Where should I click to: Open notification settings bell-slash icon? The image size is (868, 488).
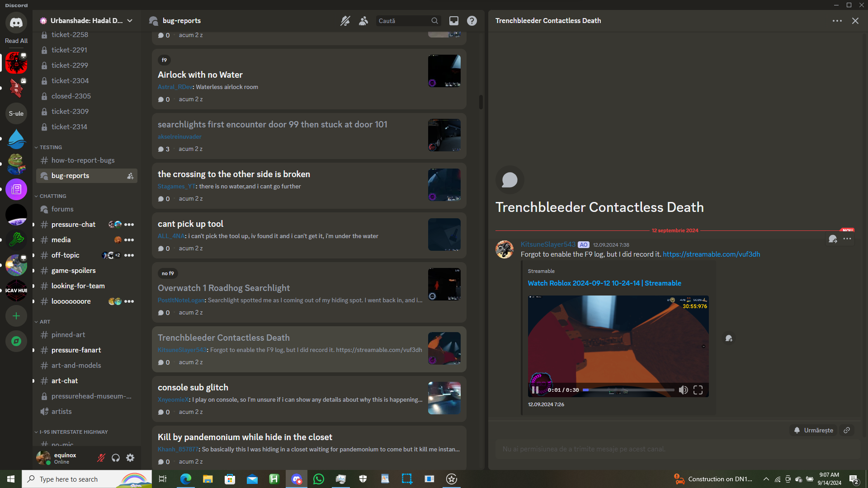345,21
